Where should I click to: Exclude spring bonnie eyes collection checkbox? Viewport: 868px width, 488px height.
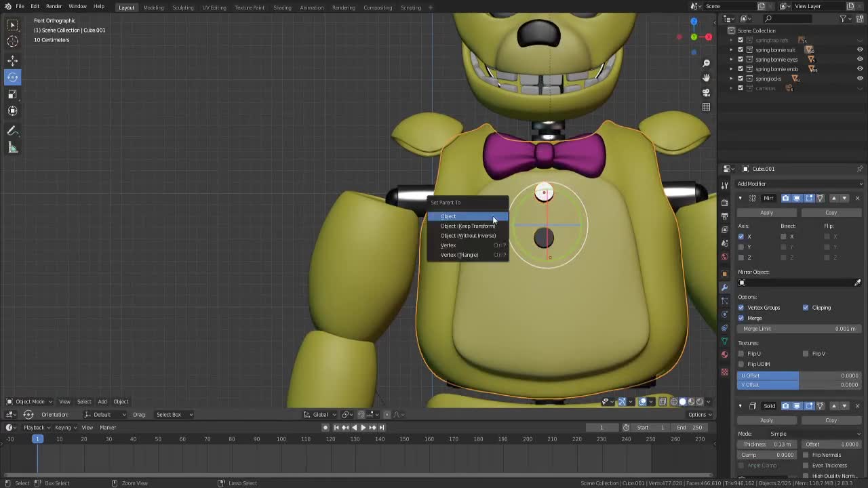pyautogui.click(x=741, y=59)
